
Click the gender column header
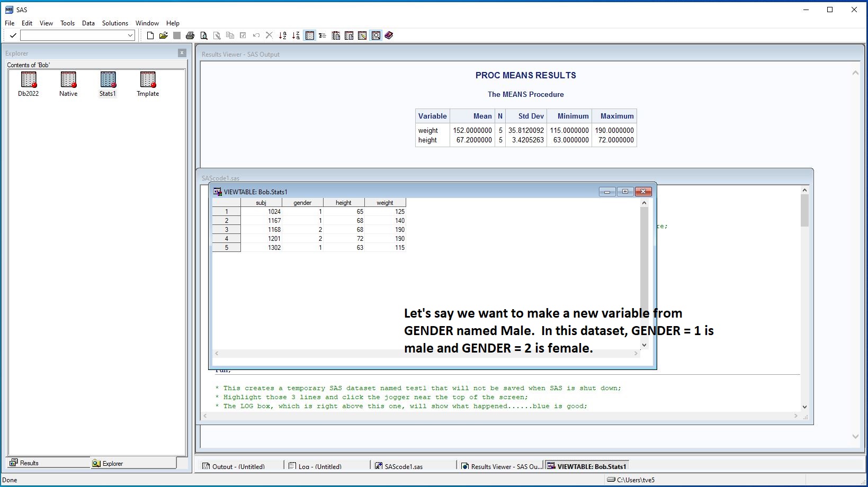(302, 203)
